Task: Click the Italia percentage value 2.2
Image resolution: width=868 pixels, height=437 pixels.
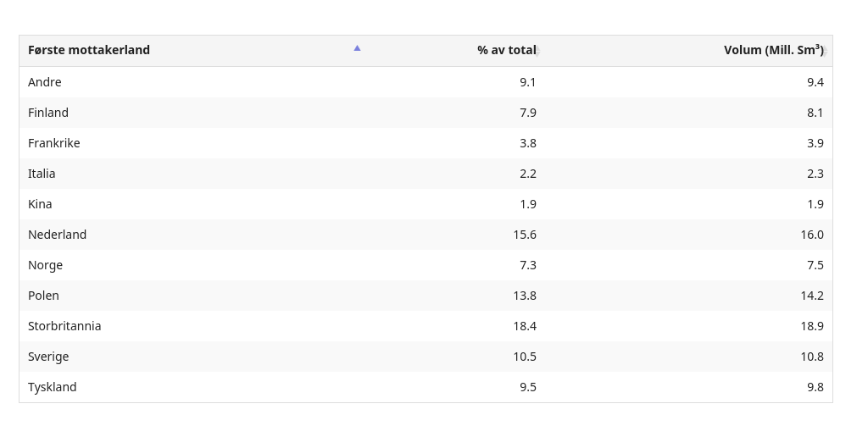Action: pyautogui.click(x=528, y=174)
